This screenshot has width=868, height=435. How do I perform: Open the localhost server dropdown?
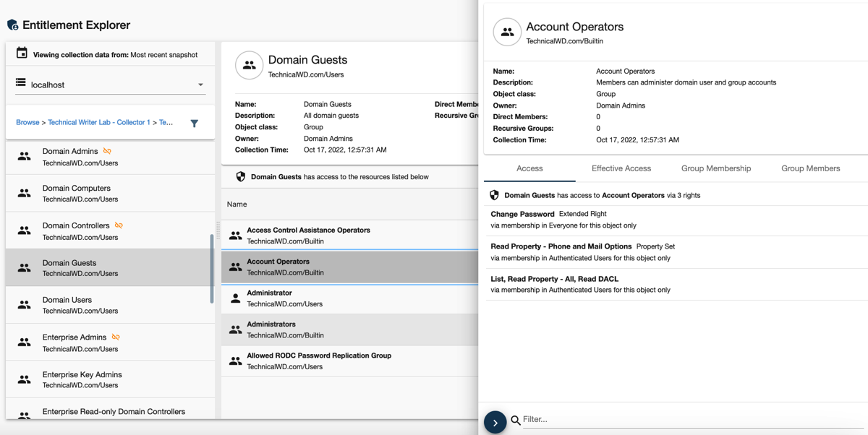tap(110, 85)
